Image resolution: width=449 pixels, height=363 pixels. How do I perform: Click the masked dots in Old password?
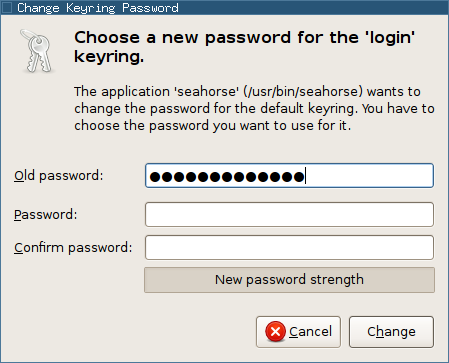pos(227,176)
